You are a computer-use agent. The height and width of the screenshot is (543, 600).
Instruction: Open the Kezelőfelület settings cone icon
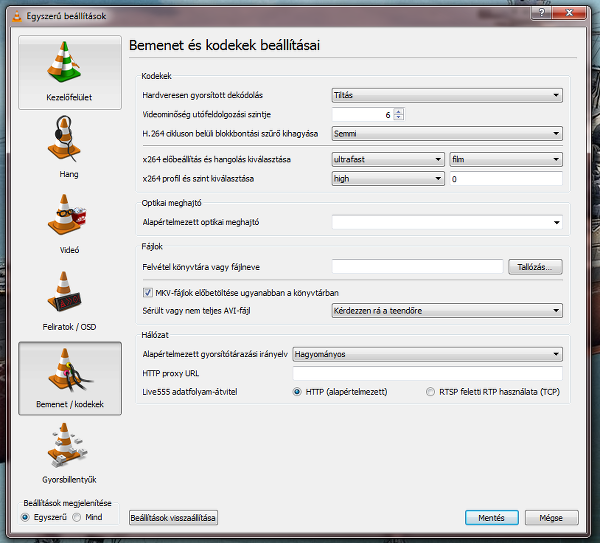click(64, 62)
